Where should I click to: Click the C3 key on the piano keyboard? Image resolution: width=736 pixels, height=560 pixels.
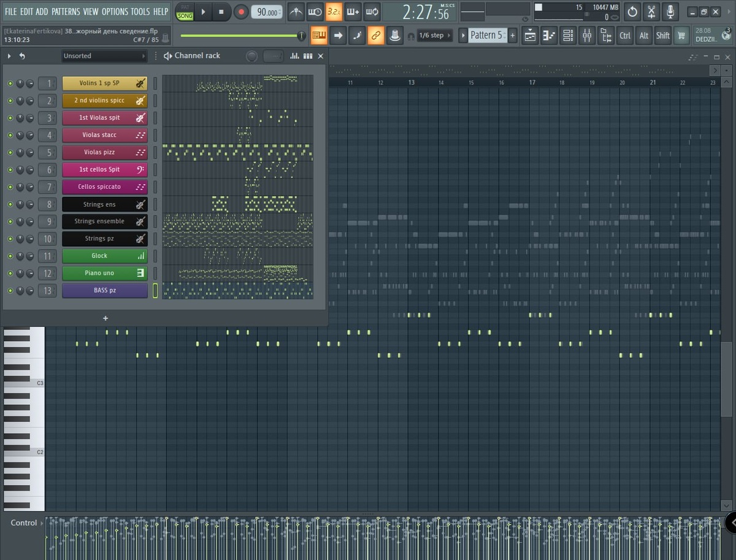point(25,383)
